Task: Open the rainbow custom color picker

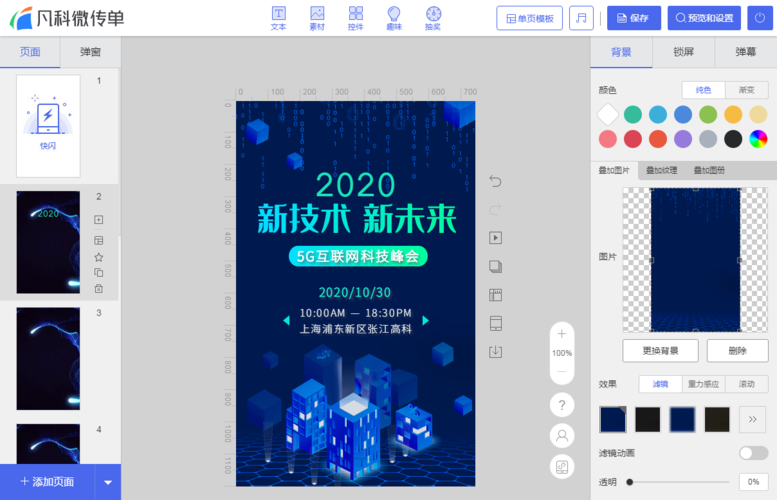Action: (x=758, y=139)
